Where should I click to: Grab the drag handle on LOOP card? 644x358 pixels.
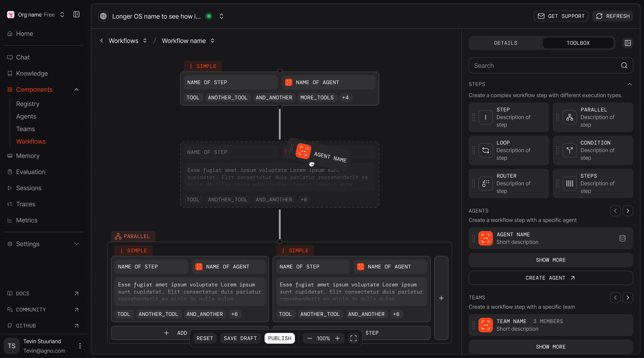[473, 150]
